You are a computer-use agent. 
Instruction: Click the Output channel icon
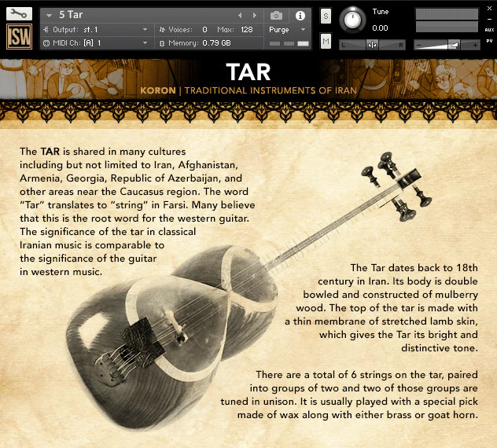tap(46, 29)
